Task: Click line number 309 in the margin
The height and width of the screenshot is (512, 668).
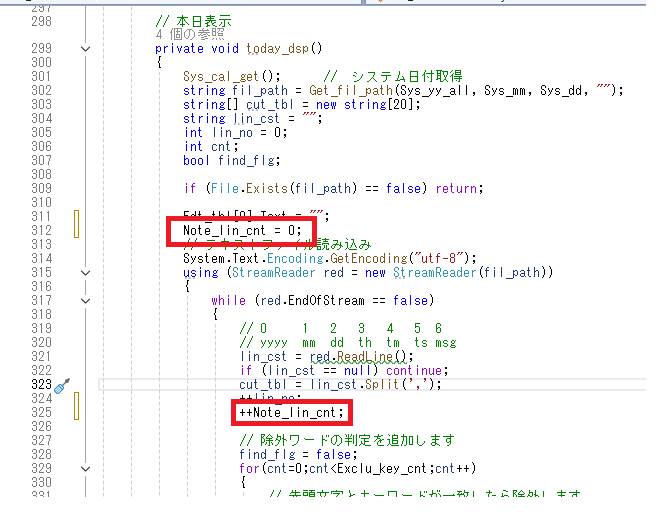Action: [41, 188]
